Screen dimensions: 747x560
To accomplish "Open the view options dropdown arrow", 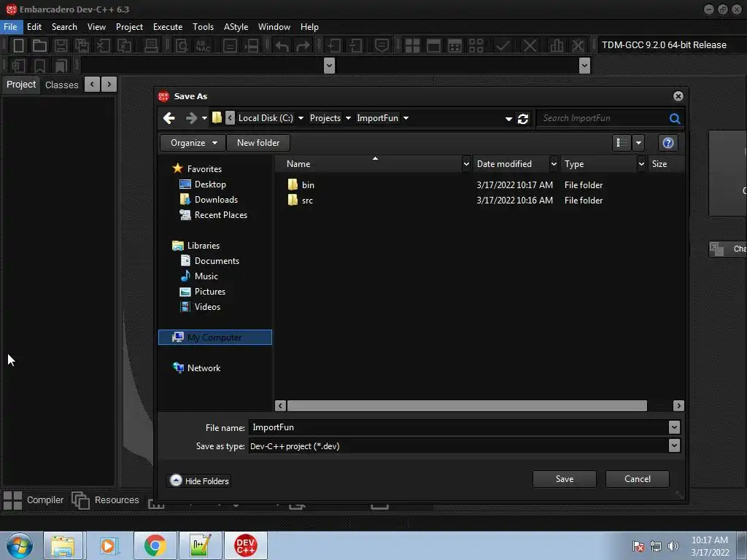I will tap(638, 143).
